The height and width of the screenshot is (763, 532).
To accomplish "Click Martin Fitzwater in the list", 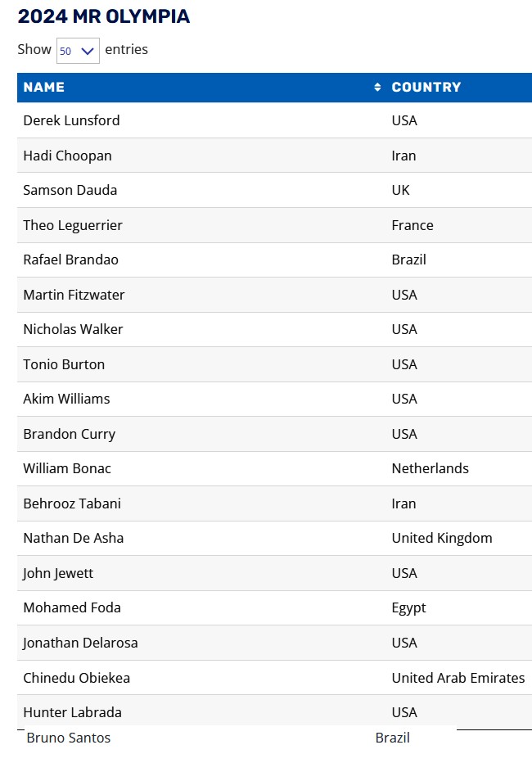I will click(74, 295).
